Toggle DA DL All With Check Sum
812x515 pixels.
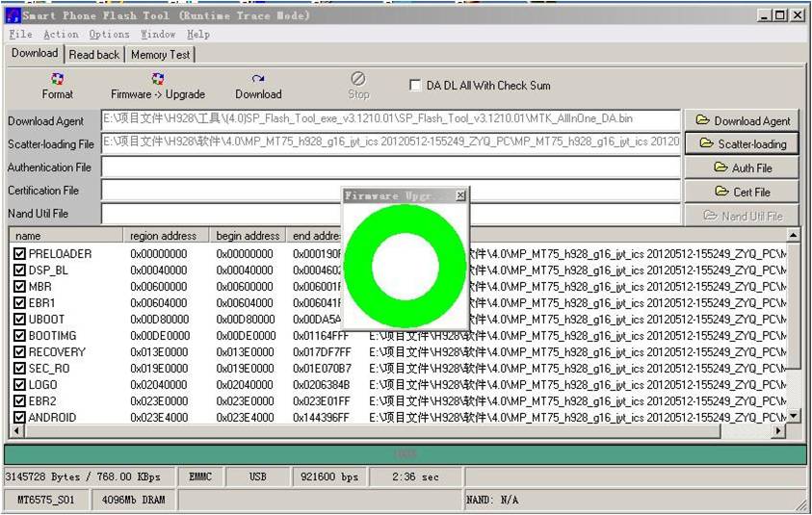(415, 85)
